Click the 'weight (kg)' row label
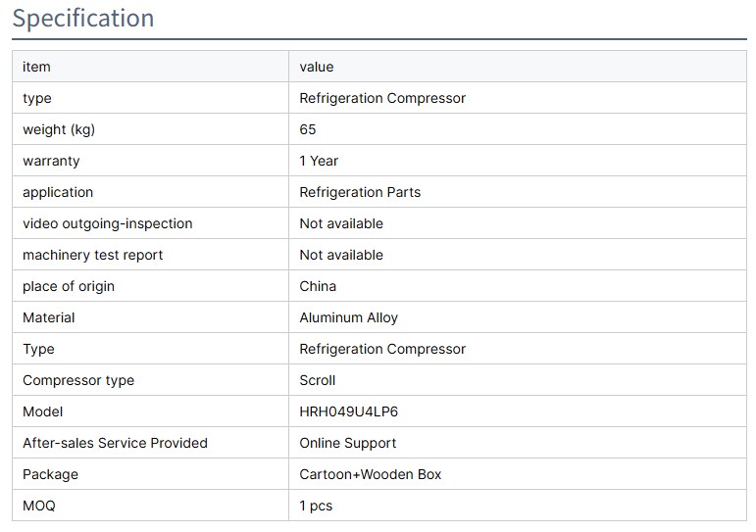This screenshot has height=532, width=756. click(59, 129)
